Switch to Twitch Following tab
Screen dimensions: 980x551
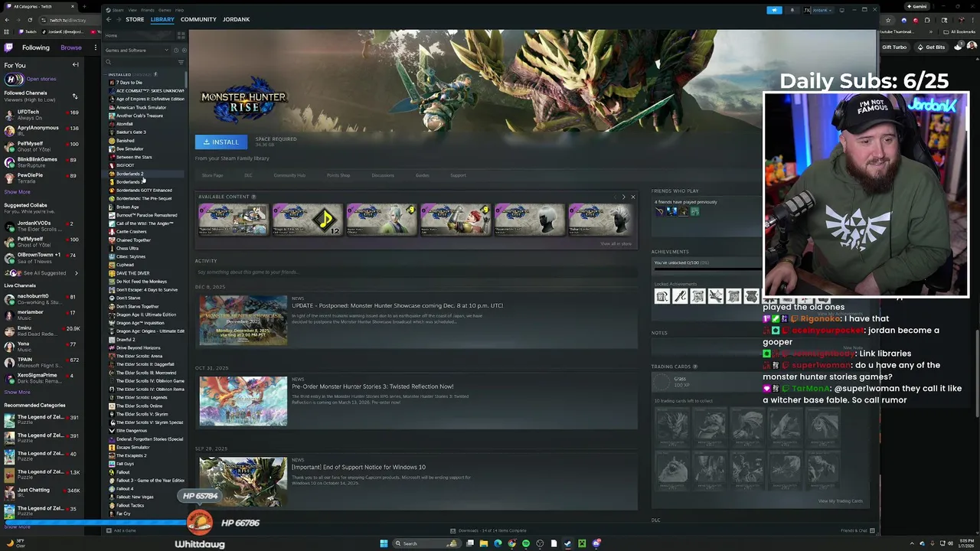[35, 47]
